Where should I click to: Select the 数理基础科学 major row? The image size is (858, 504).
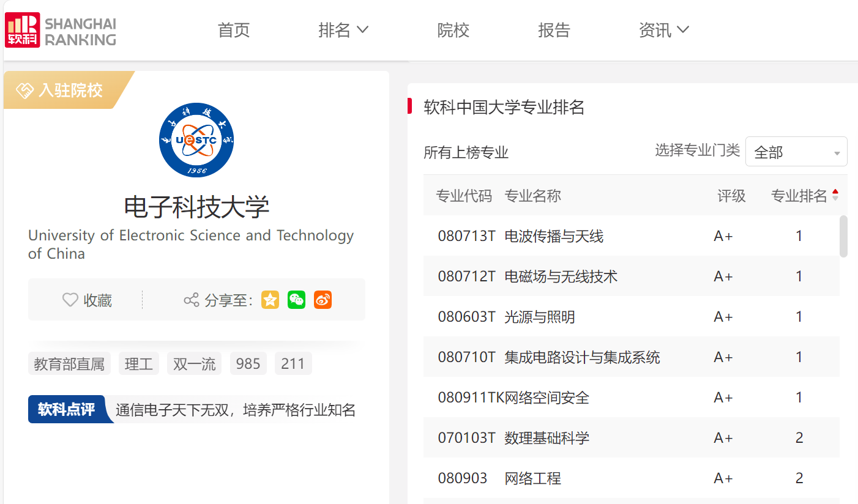pyautogui.click(x=631, y=437)
